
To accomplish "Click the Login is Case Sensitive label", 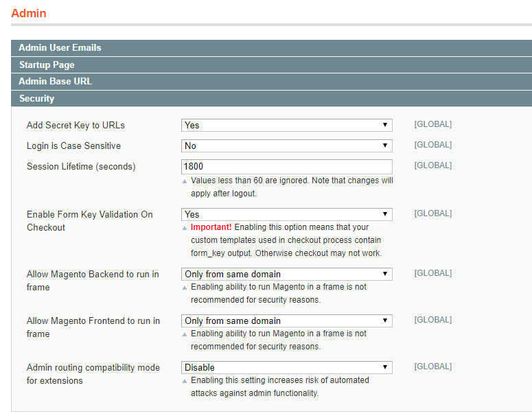I will tap(73, 146).
